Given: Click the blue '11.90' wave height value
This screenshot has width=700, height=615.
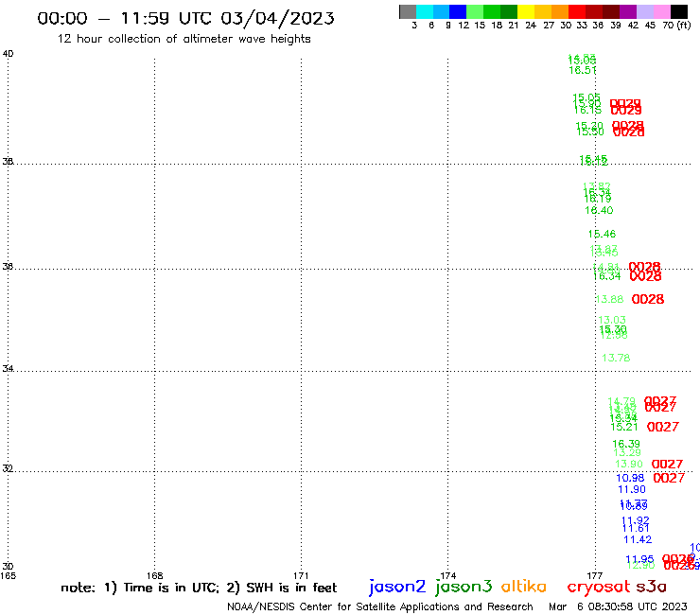Looking at the screenshot, I should [x=632, y=489].
